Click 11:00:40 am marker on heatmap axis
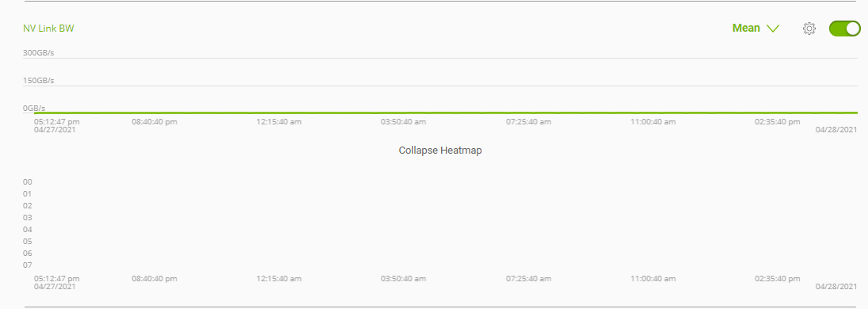The image size is (868, 309). (653, 279)
